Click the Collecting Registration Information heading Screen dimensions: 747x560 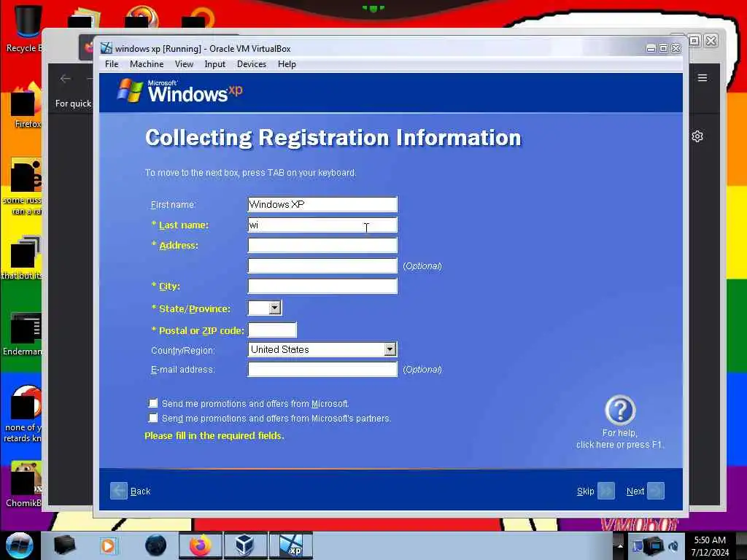[333, 138]
